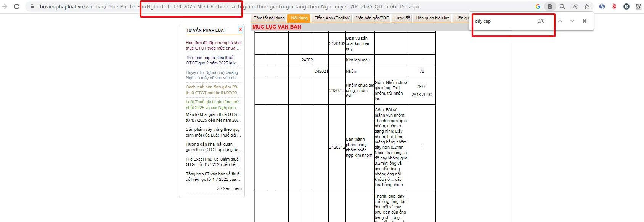
Task: Click the find bar text field
Action: click(x=503, y=21)
